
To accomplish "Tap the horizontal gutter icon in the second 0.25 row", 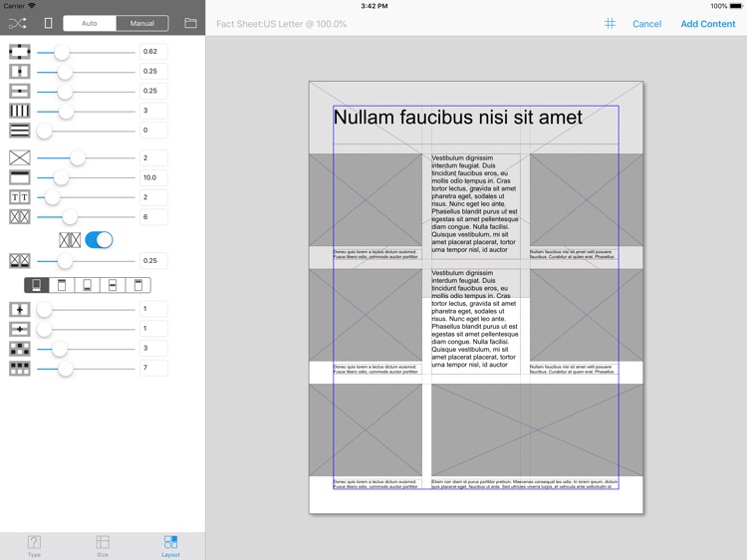I will pyautogui.click(x=20, y=91).
